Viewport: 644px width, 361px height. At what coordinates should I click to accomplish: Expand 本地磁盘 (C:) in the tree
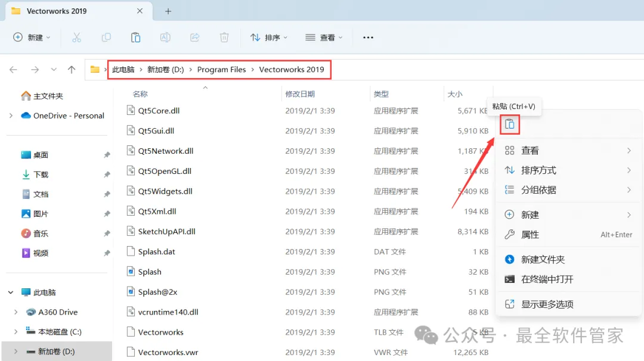pos(16,332)
